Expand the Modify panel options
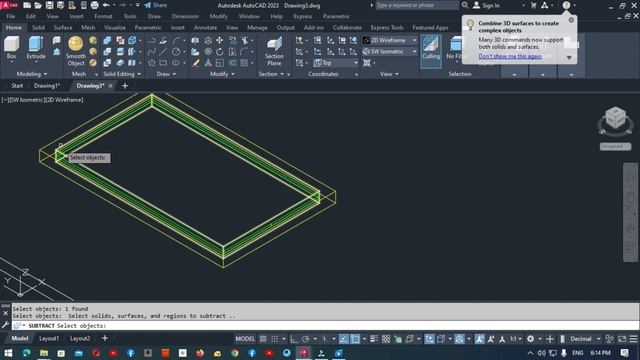This screenshot has width=640, height=360. point(222,74)
